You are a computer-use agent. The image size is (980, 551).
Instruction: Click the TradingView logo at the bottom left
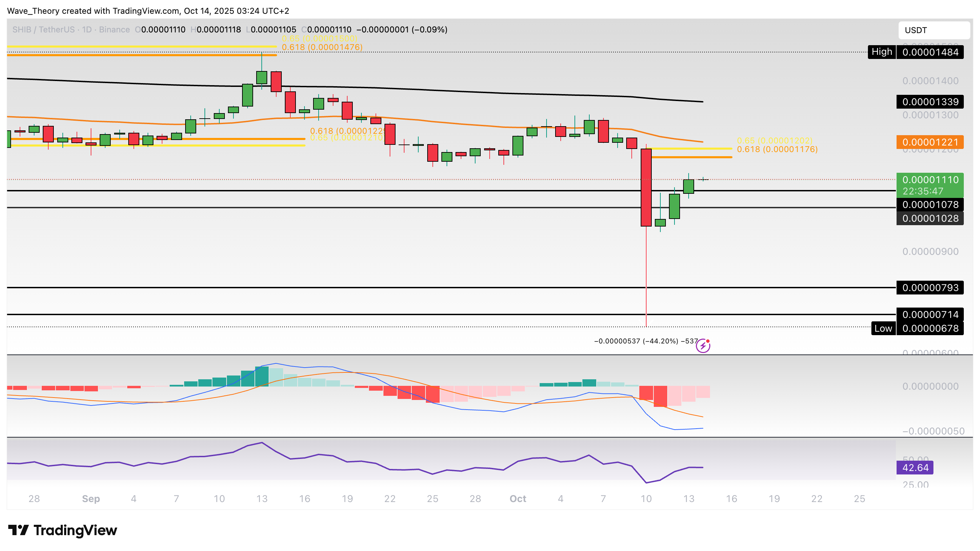(62, 530)
